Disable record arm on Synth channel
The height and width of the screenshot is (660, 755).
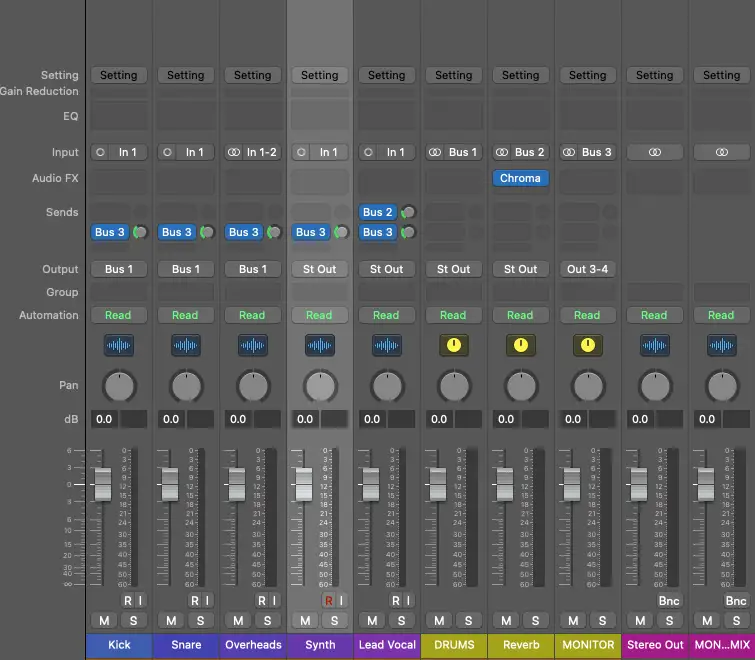pos(327,600)
